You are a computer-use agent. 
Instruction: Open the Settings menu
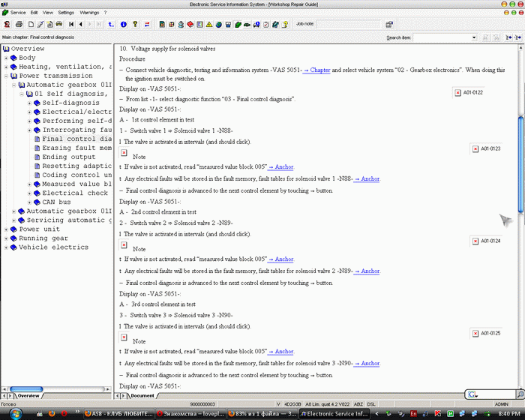click(66, 13)
